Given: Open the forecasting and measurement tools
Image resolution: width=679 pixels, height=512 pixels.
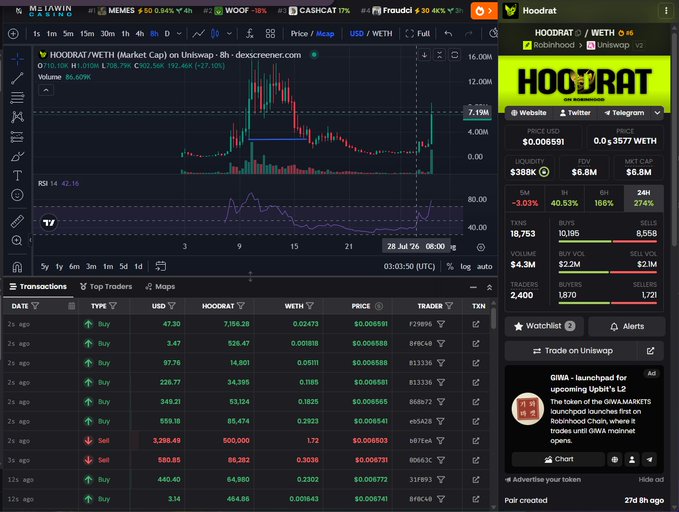Looking at the screenshot, I should coord(17,137).
